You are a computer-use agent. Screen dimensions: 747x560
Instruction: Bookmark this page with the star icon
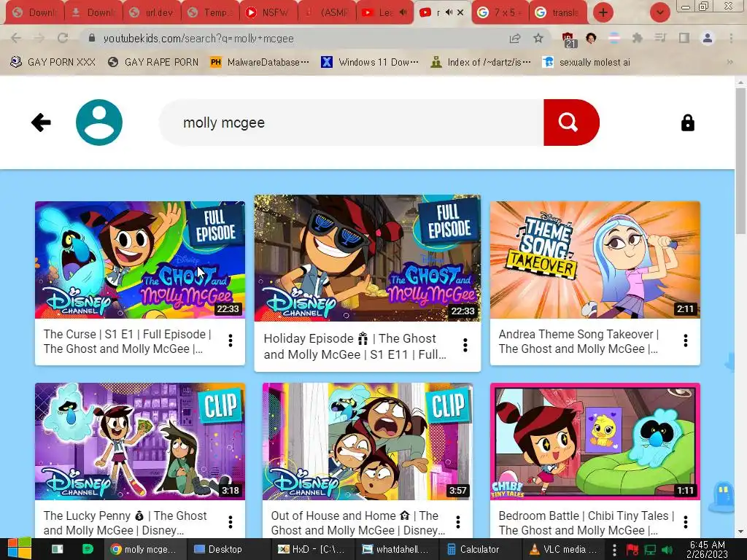pos(538,38)
